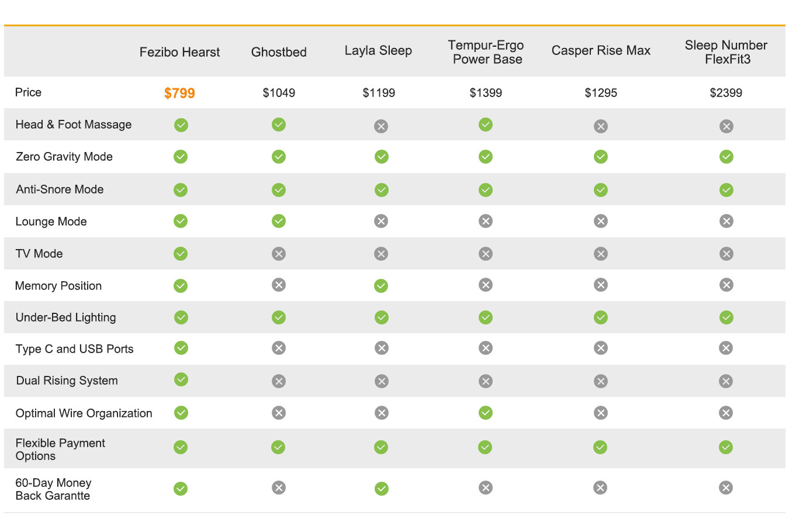Click Layla Sleep Optimal Wire Organization cross

(382, 413)
